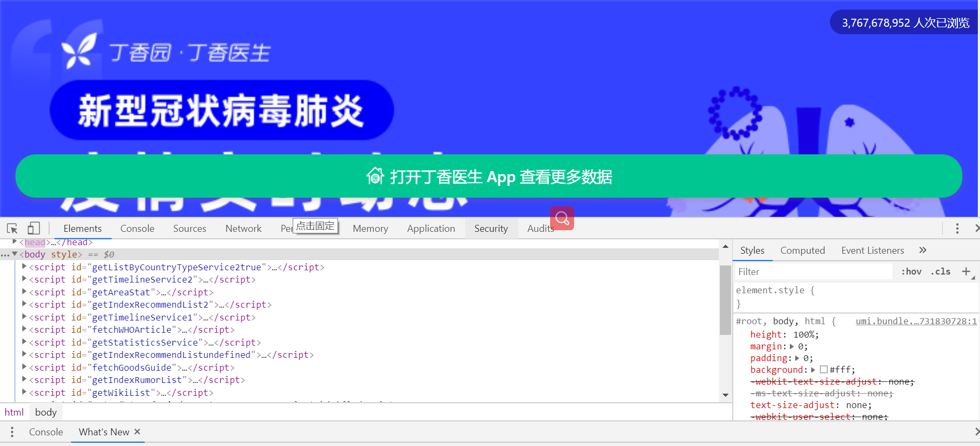This screenshot has width=980, height=446.
Task: Expand script getAreaStat node
Action: (x=24, y=292)
